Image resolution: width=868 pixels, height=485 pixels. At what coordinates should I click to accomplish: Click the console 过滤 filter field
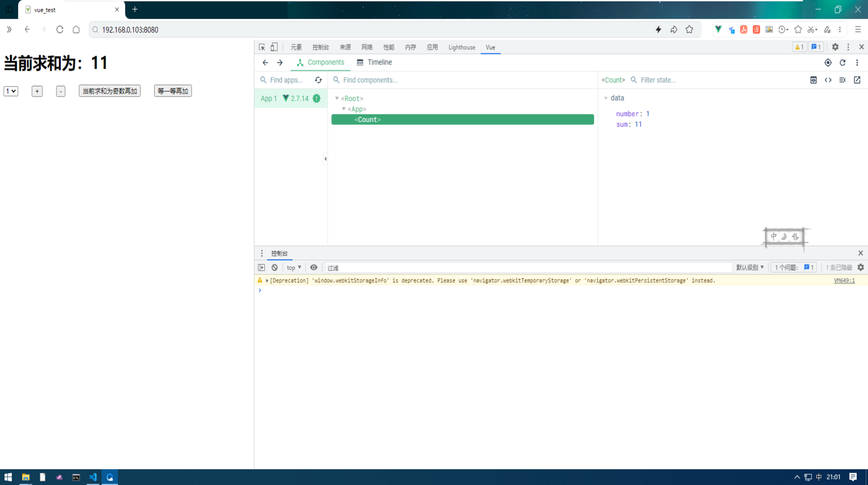point(528,267)
